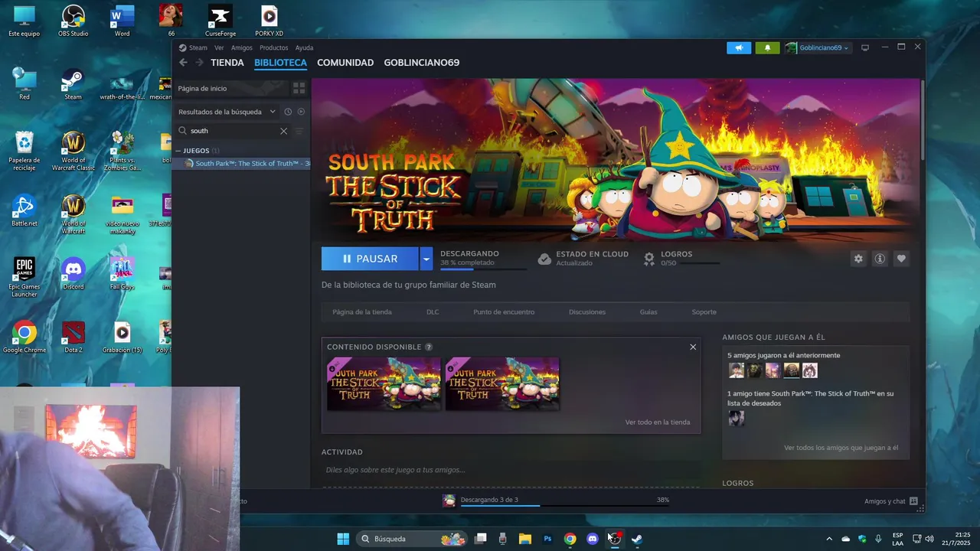Image resolution: width=980 pixels, height=551 pixels.
Task: Open the notifications bell button
Action: [x=767, y=47]
